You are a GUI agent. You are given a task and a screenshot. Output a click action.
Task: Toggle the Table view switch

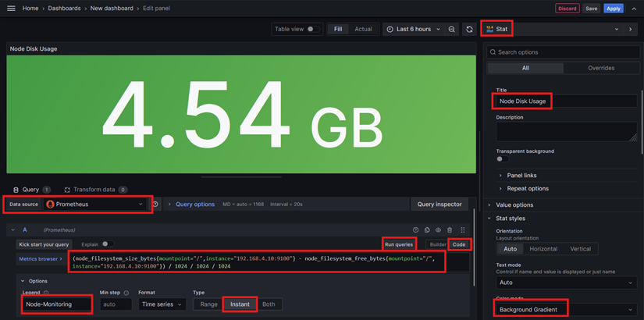[x=313, y=29]
